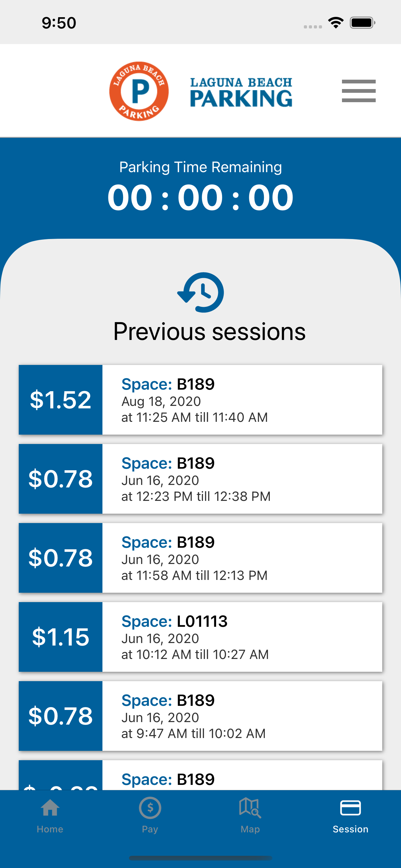This screenshot has width=401, height=868.
Task: Open the Map tab label
Action: (x=250, y=829)
